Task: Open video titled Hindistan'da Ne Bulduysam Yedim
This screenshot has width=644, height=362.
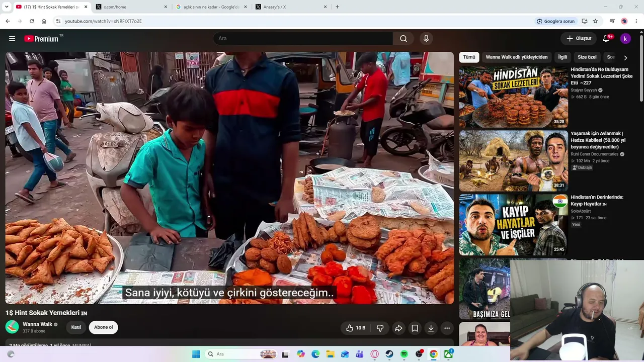Action: pyautogui.click(x=602, y=76)
